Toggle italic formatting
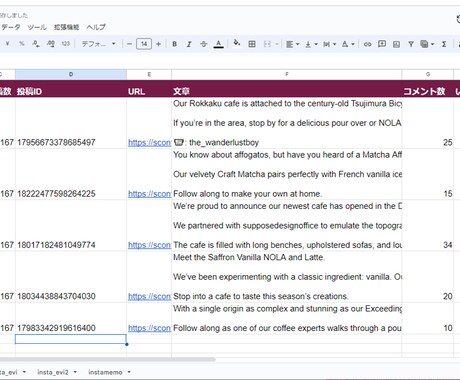The image size is (460, 380). [189, 44]
